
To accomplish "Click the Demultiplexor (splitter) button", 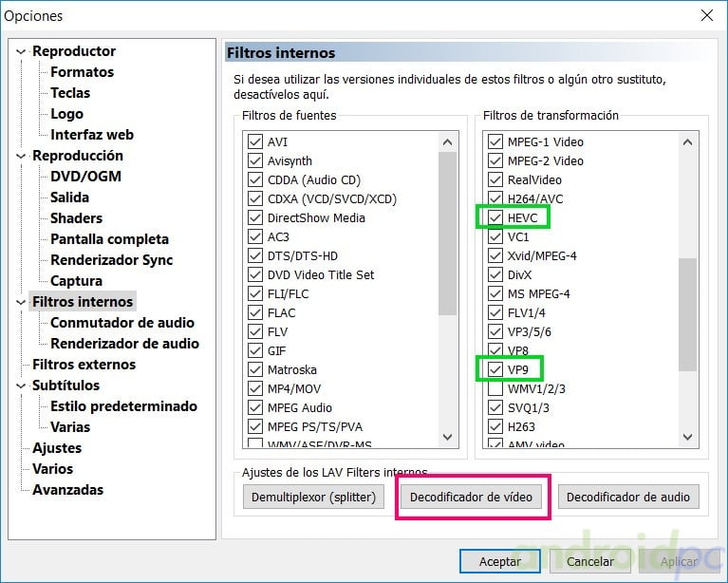I will pos(314,497).
